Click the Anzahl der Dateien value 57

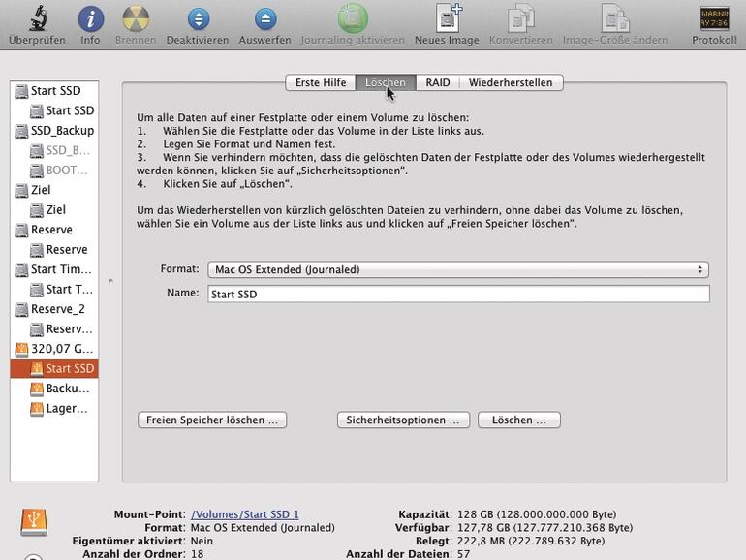[463, 554]
